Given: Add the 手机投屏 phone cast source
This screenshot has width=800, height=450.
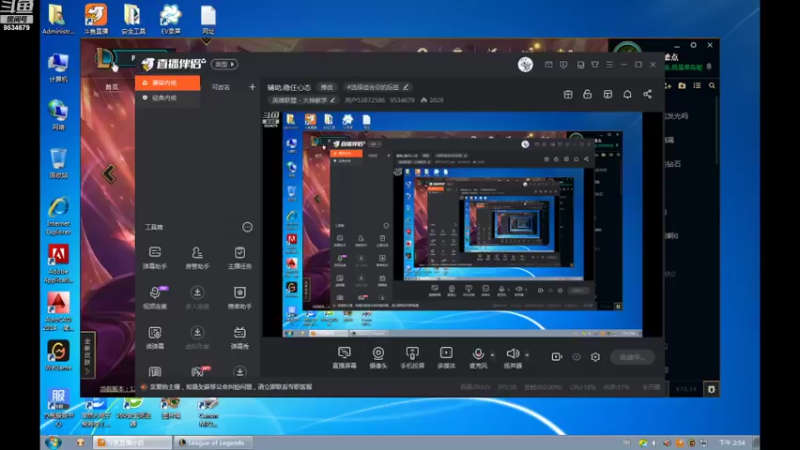Looking at the screenshot, I should (x=412, y=357).
